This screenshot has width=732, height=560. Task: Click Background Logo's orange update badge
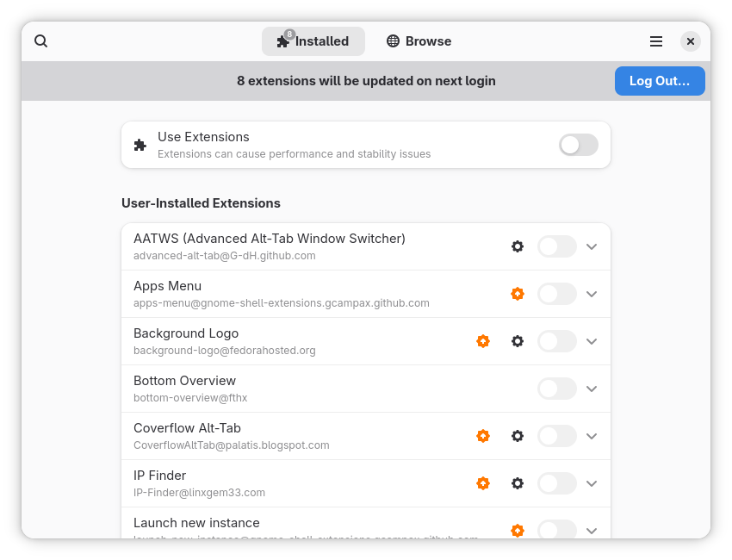click(483, 341)
